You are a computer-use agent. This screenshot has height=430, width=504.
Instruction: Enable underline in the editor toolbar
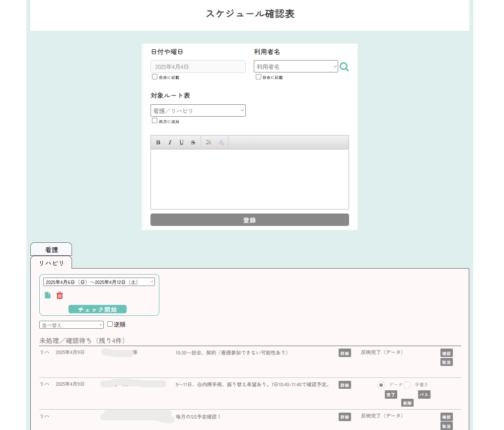181,143
